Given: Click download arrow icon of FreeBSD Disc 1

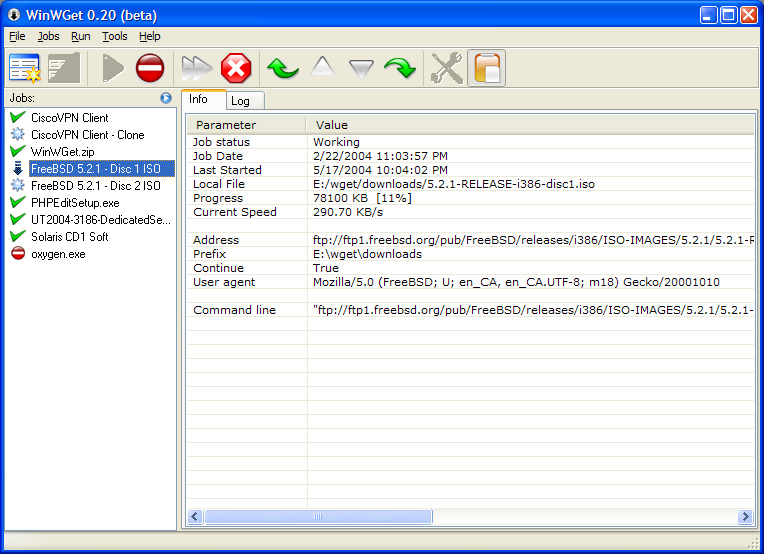Looking at the screenshot, I should (18, 169).
